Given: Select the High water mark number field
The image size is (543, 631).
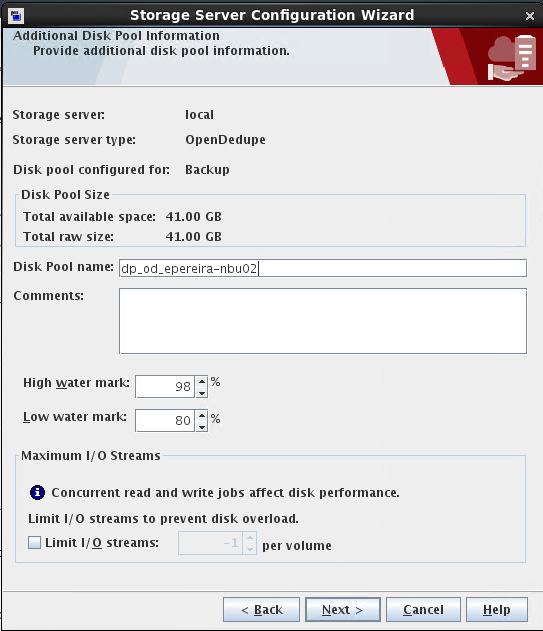Looking at the screenshot, I should click(x=165, y=387).
